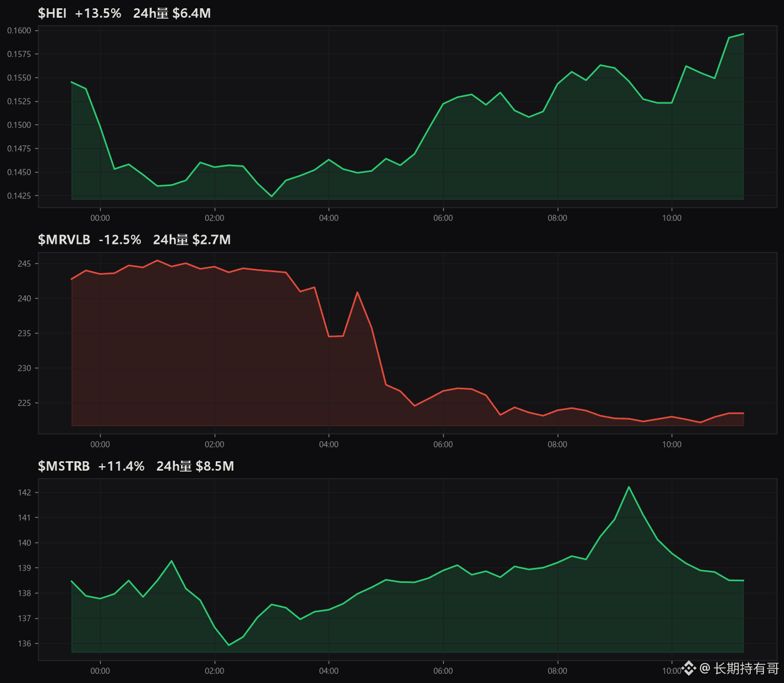The height and width of the screenshot is (683, 784).
Task: Click the $MSTRB line's highest peak above 142
Action: 629,487
